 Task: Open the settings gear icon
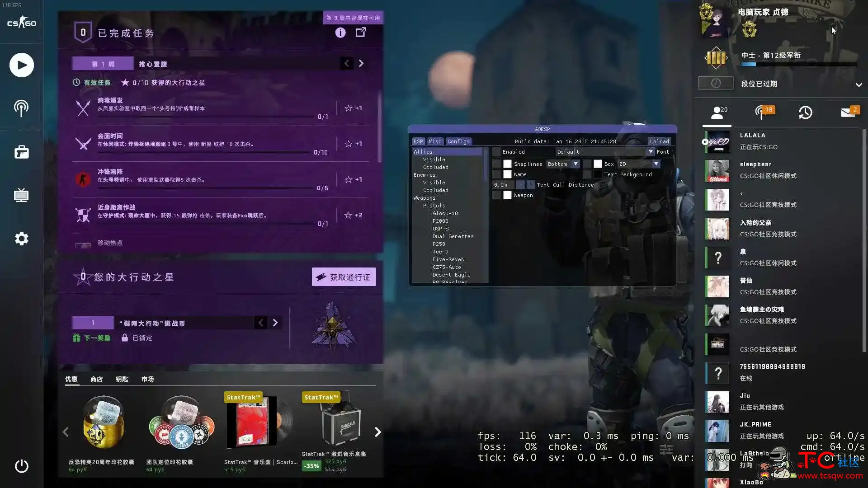tap(21, 239)
